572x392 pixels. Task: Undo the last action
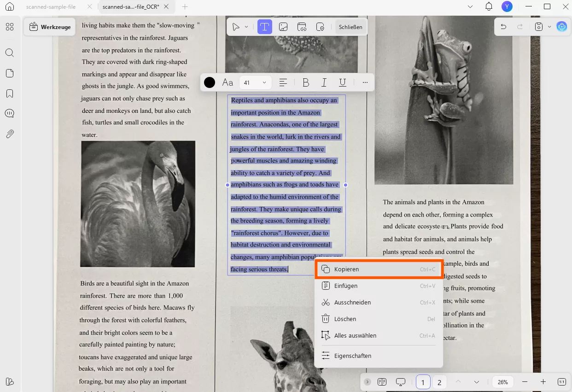point(503,27)
